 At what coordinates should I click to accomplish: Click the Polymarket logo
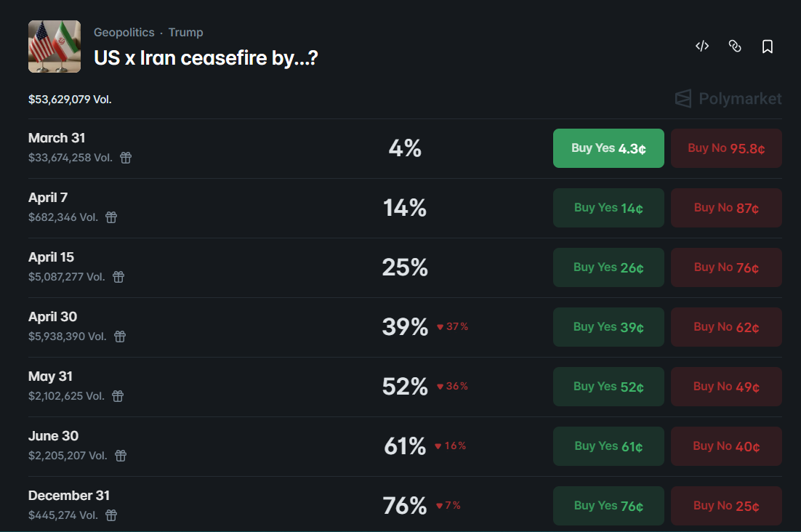pos(727,99)
